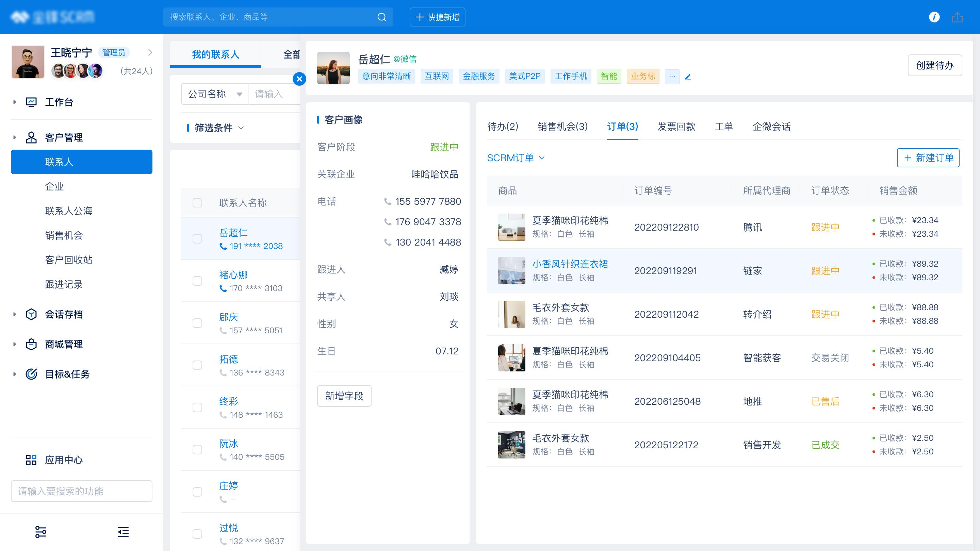Click the collapse sidebar menu icon
The height and width of the screenshot is (551, 980).
123,532
